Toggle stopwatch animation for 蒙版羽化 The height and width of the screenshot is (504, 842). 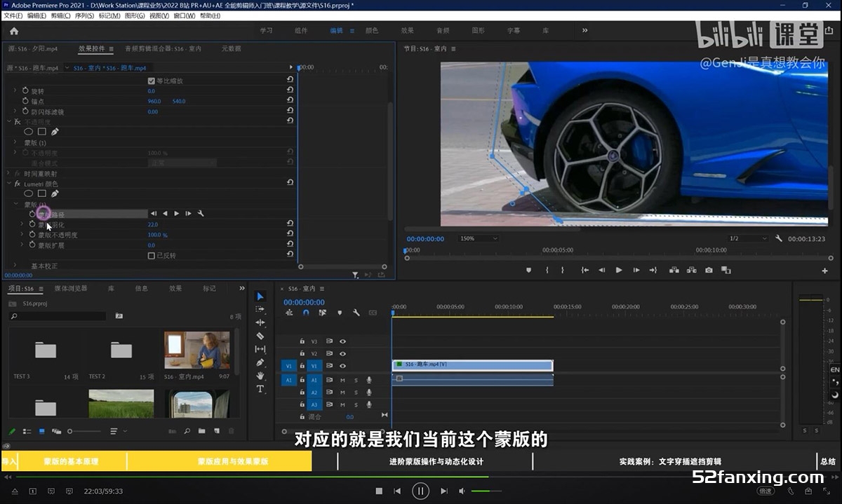pos(32,224)
